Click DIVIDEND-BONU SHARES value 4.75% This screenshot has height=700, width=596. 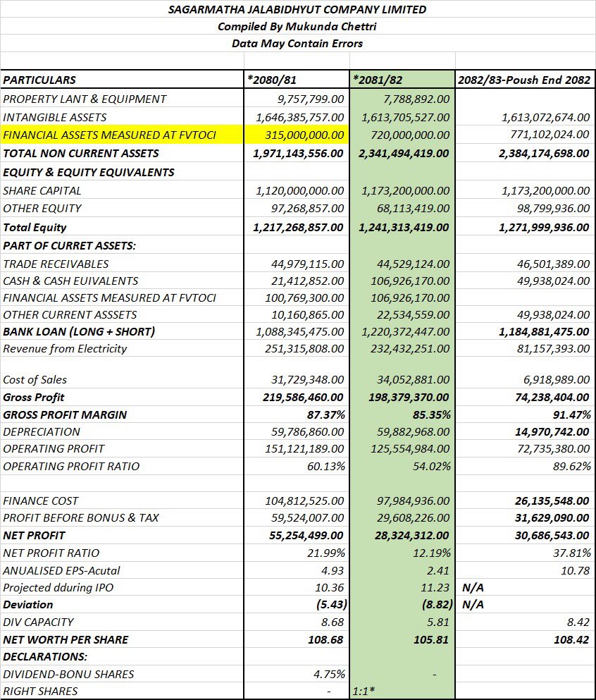329,674
